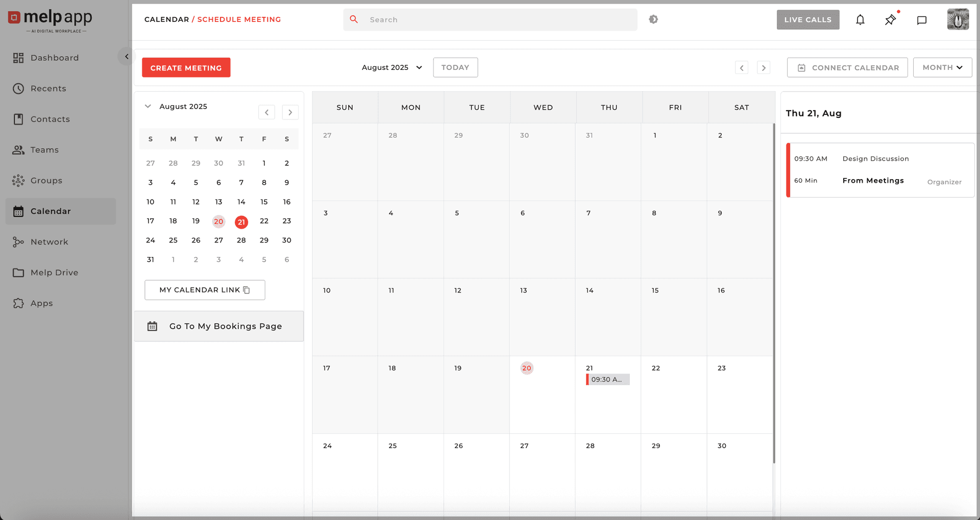Screen dimensions: 980x520
Task: Open the notifications bell
Action: [860, 19]
